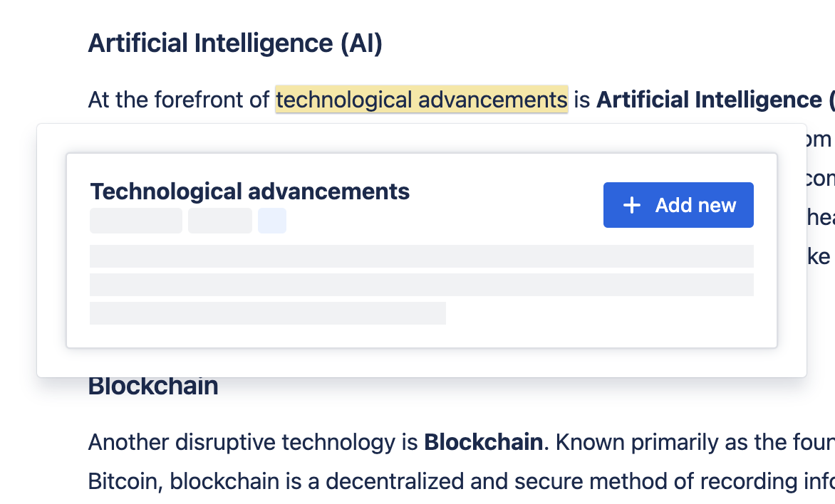Select the highlighted phrase technological advancements
835x504 pixels.
click(422, 99)
